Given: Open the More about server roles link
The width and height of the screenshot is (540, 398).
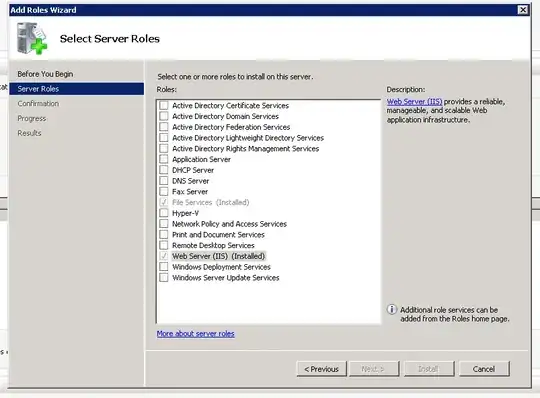Looking at the screenshot, I should (195, 334).
